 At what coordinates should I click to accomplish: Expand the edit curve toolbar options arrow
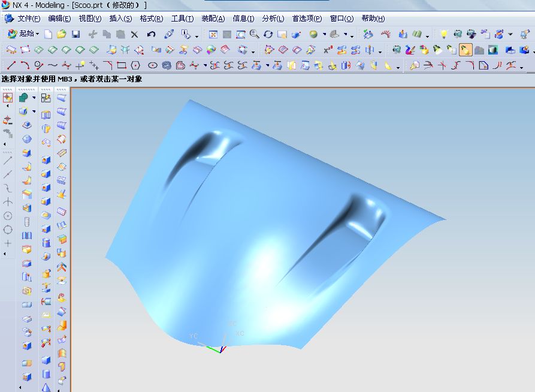click(x=521, y=68)
